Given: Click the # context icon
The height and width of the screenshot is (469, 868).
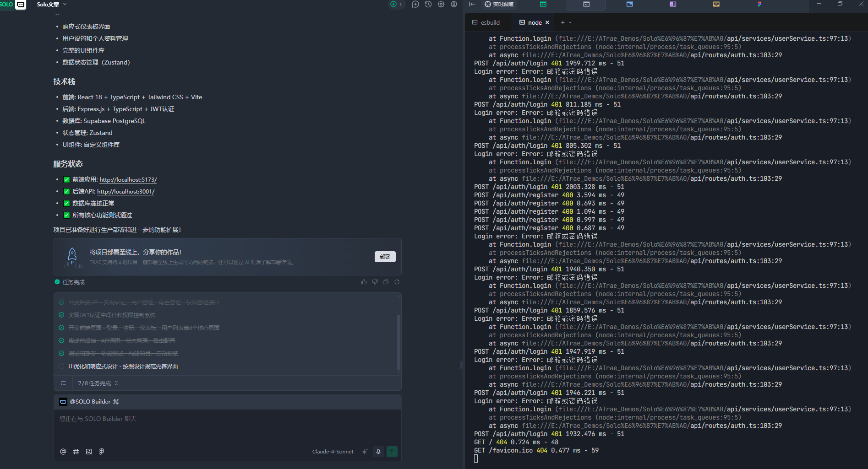Looking at the screenshot, I should click(x=76, y=452).
